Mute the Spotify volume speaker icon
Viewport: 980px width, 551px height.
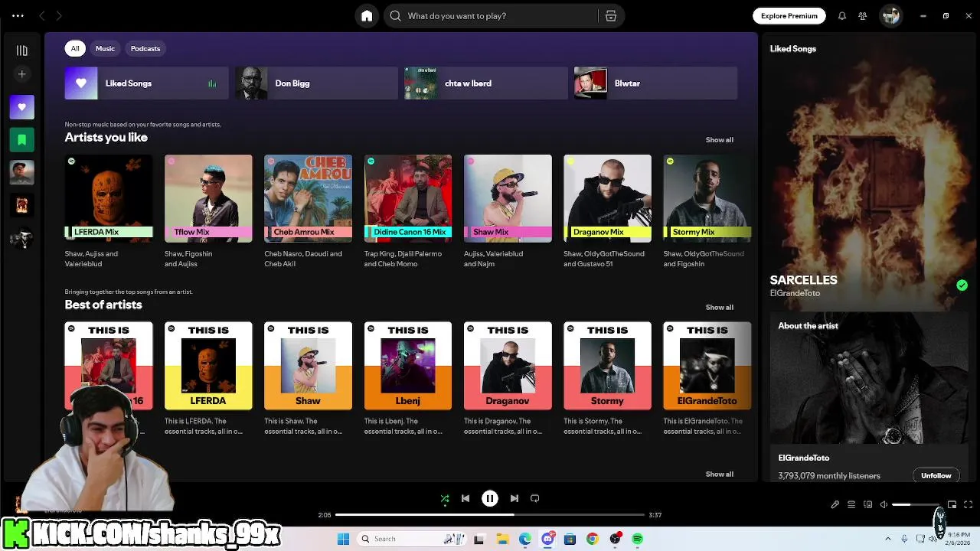884,505
